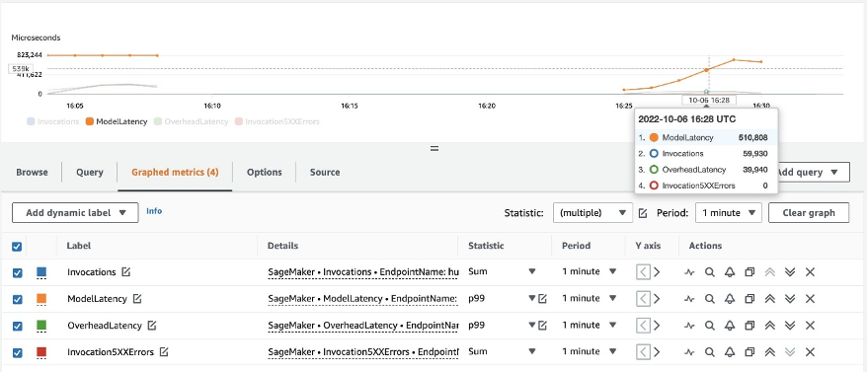Duplicate the ModelLatency metric row
Image resolution: width=868 pixels, height=372 pixels.
750,298
